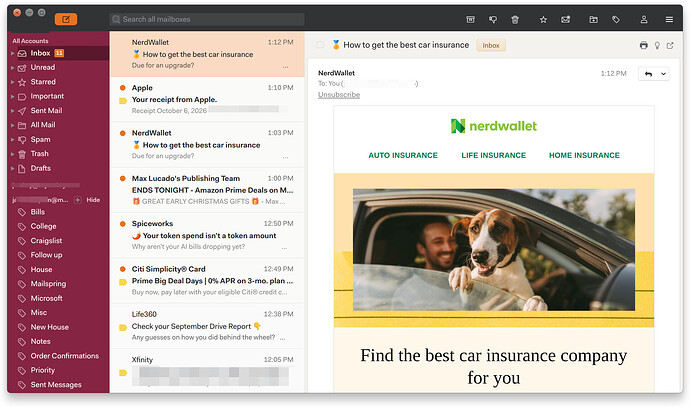This screenshot has height=407, width=690.
Task: Archive the selected email from toolbar
Action: [470, 19]
